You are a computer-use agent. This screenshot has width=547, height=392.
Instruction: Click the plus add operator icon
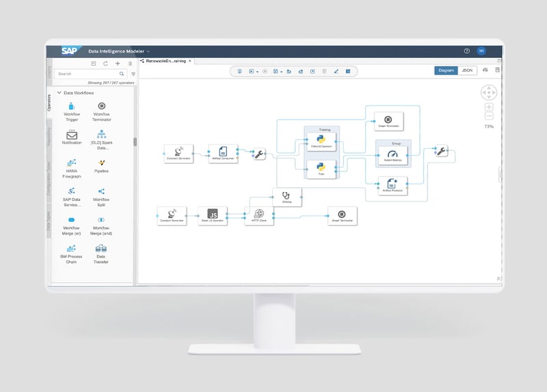(x=118, y=64)
